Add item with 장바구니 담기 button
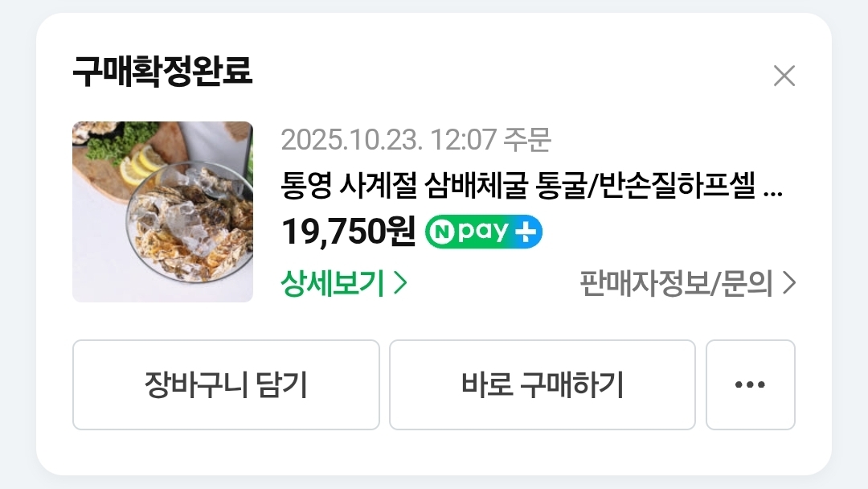868x489 pixels. click(226, 384)
